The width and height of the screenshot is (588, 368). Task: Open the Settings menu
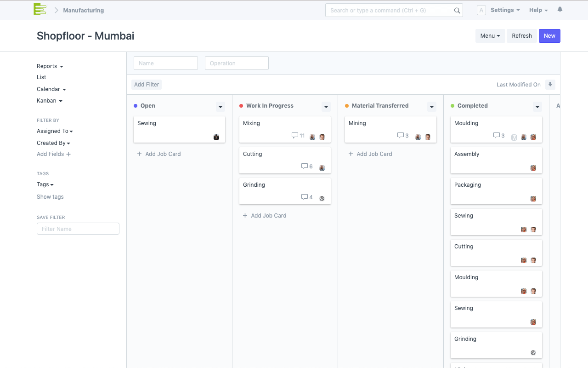pos(505,10)
